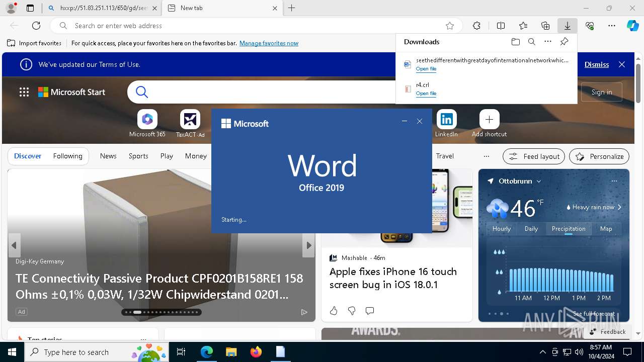Open the Play category

click(x=167, y=156)
